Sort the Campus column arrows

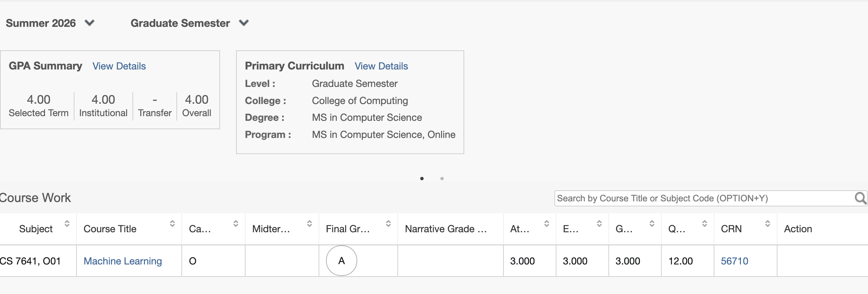click(235, 224)
